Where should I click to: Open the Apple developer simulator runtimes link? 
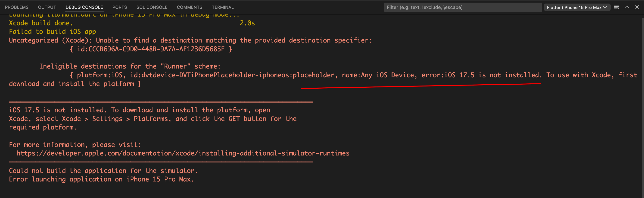pyautogui.click(x=183, y=153)
